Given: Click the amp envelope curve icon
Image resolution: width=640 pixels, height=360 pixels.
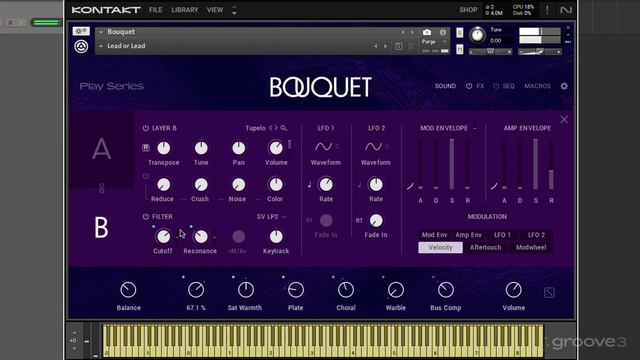Looking at the screenshot, I should (x=494, y=186).
